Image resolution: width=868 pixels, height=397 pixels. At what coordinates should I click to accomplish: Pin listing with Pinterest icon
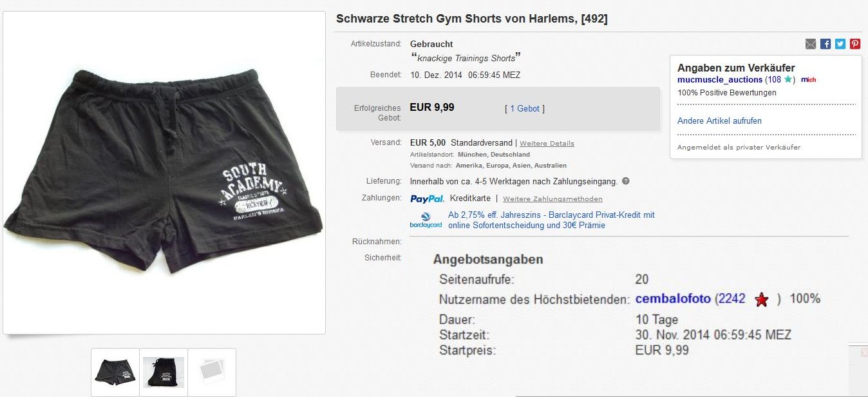[x=855, y=44]
